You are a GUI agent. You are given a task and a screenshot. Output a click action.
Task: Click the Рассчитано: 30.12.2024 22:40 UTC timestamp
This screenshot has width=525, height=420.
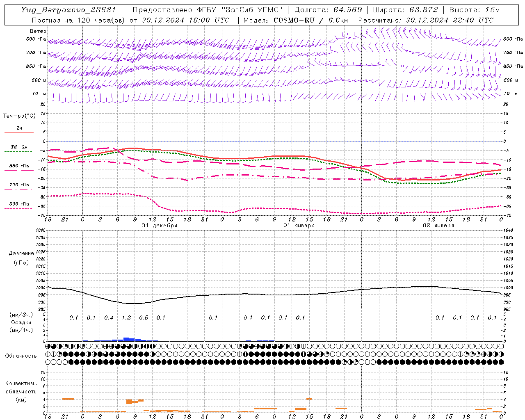[x=426, y=20]
